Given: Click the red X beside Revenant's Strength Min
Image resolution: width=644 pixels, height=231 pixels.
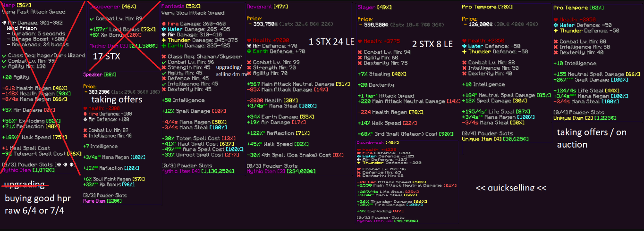Looking at the screenshot, I should click(x=249, y=67).
